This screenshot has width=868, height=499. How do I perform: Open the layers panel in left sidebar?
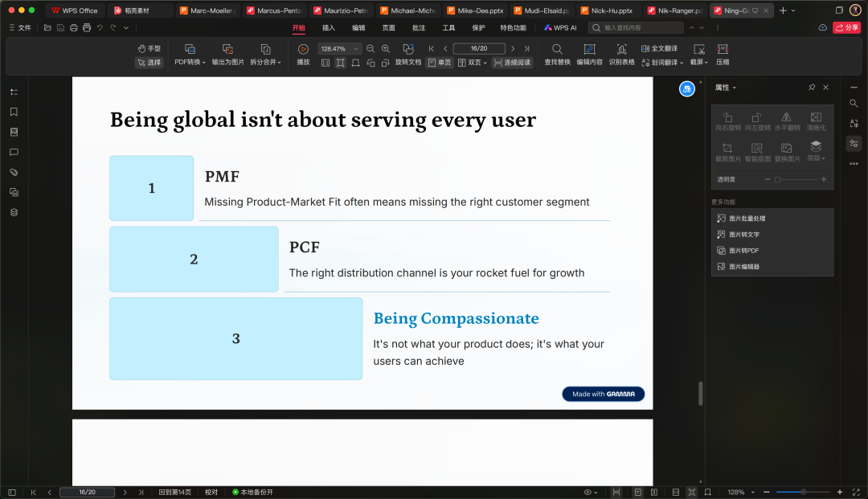tap(14, 212)
